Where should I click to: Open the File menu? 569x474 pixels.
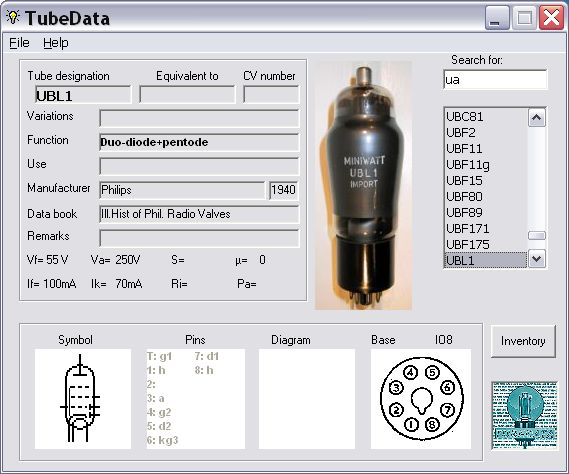19,43
